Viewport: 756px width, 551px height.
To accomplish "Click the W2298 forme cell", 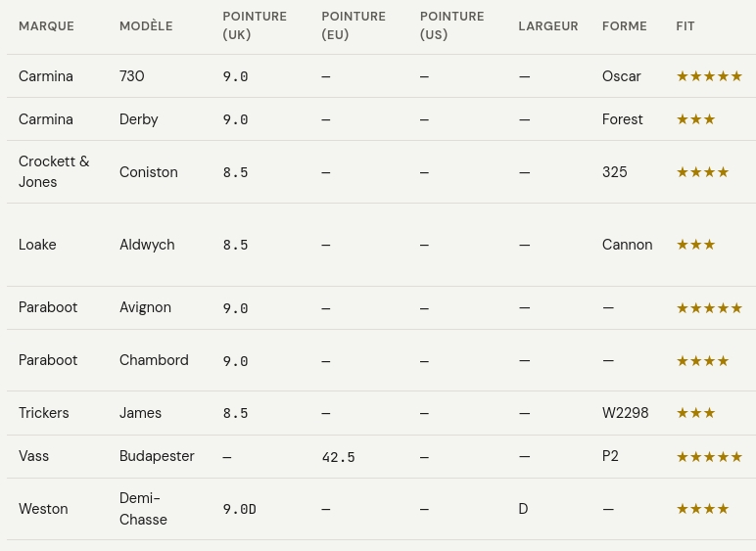I will tap(625, 413).
